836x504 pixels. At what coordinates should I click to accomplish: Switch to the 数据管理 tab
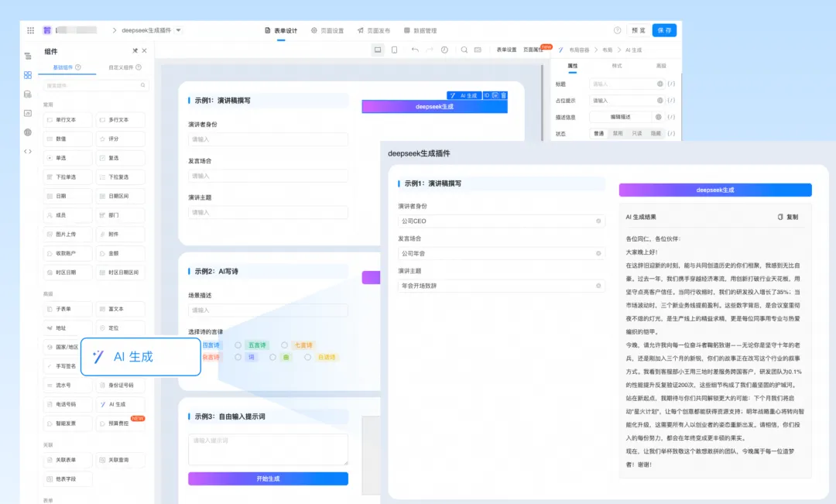(420, 30)
